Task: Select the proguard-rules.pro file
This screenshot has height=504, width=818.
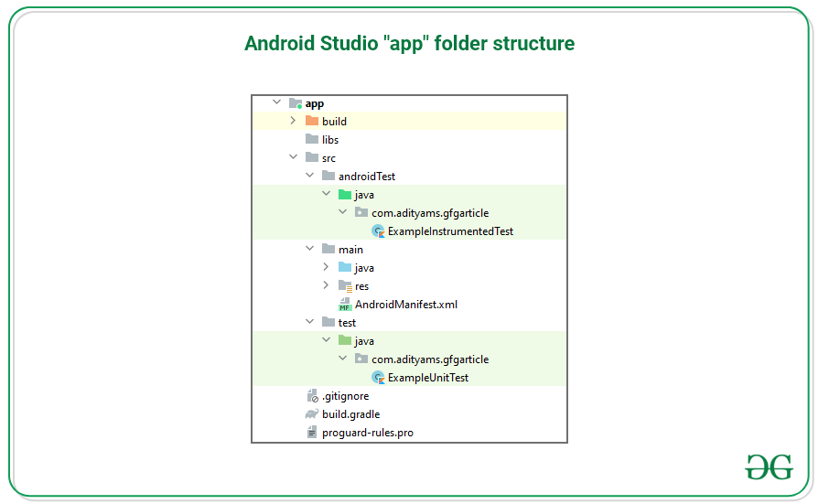Action: pos(367,433)
